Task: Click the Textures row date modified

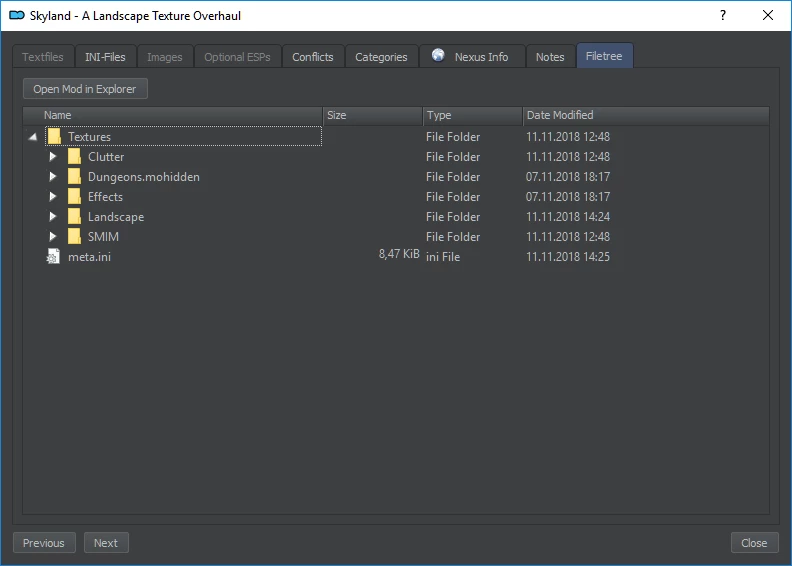Action: point(568,137)
